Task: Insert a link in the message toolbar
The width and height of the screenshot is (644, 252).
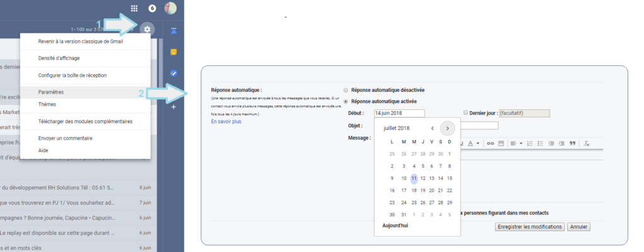Action: [490, 143]
